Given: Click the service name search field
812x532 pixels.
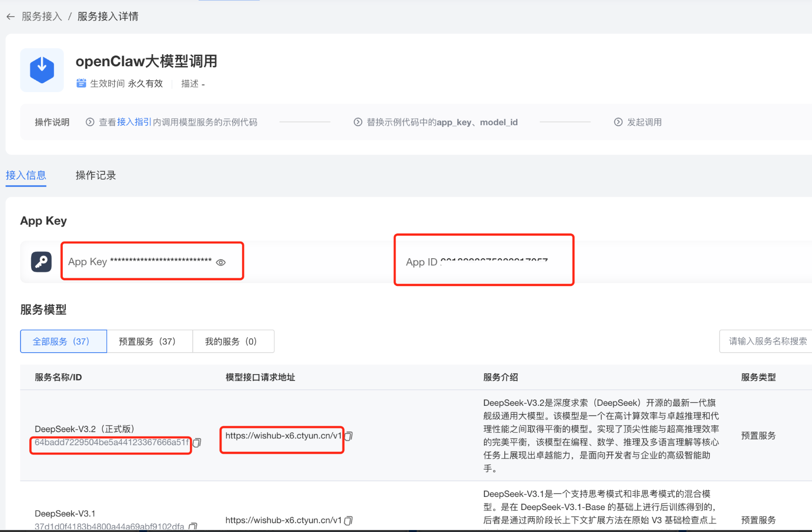Looking at the screenshot, I should point(767,342).
